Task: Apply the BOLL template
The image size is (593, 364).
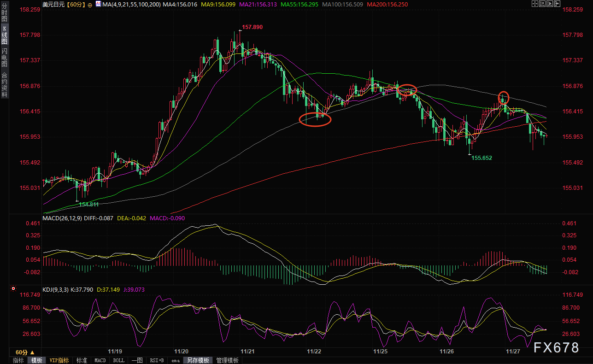Action: tap(118, 360)
